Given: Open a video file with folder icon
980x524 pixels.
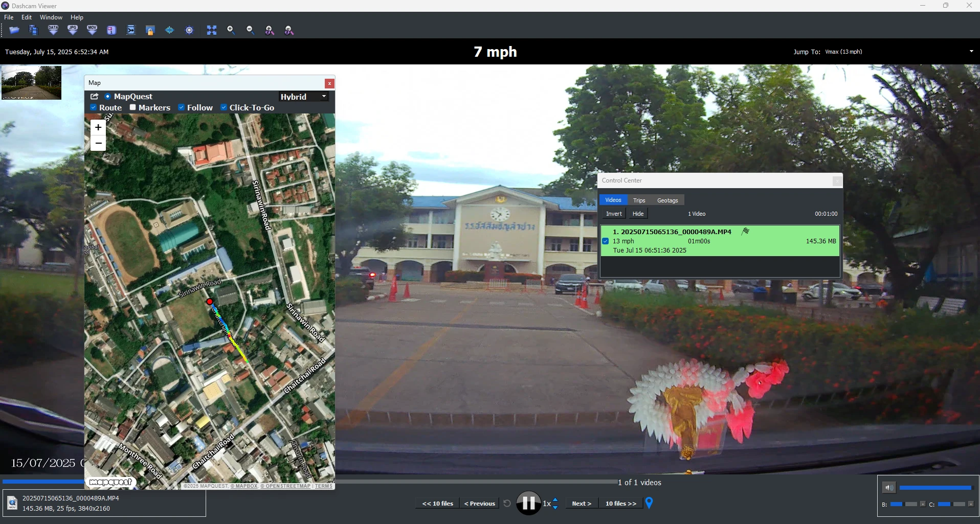Looking at the screenshot, I should pyautogui.click(x=14, y=30).
